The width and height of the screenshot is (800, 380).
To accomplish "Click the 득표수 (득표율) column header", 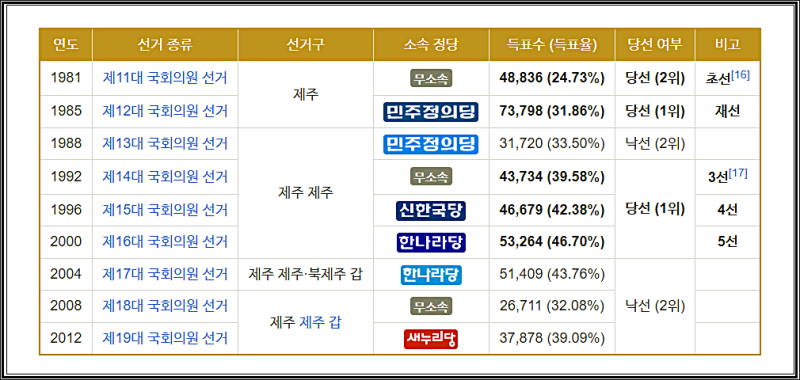I will click(552, 45).
